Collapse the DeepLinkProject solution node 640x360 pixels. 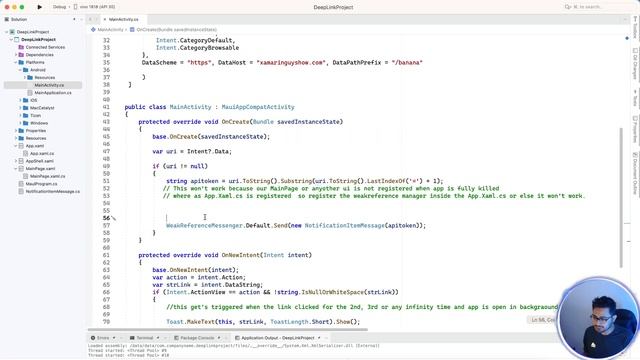pyautogui.click(x=7, y=32)
